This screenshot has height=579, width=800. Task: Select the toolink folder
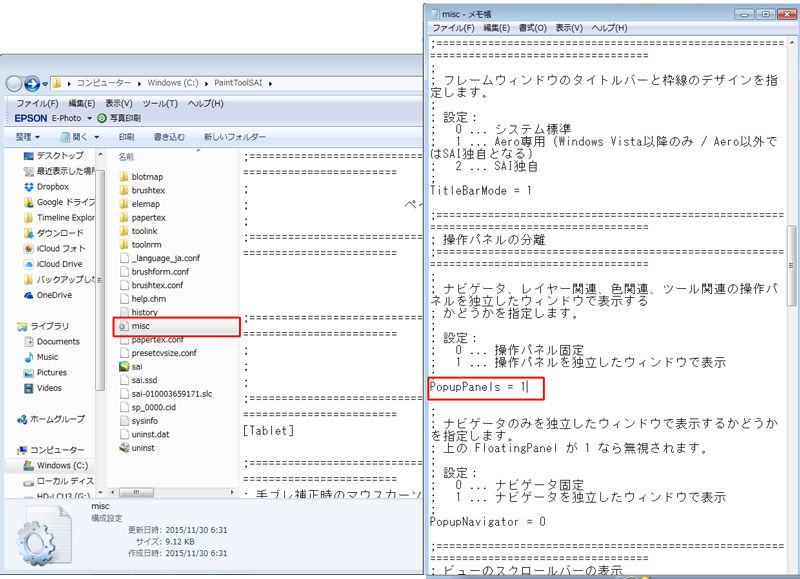point(139,231)
